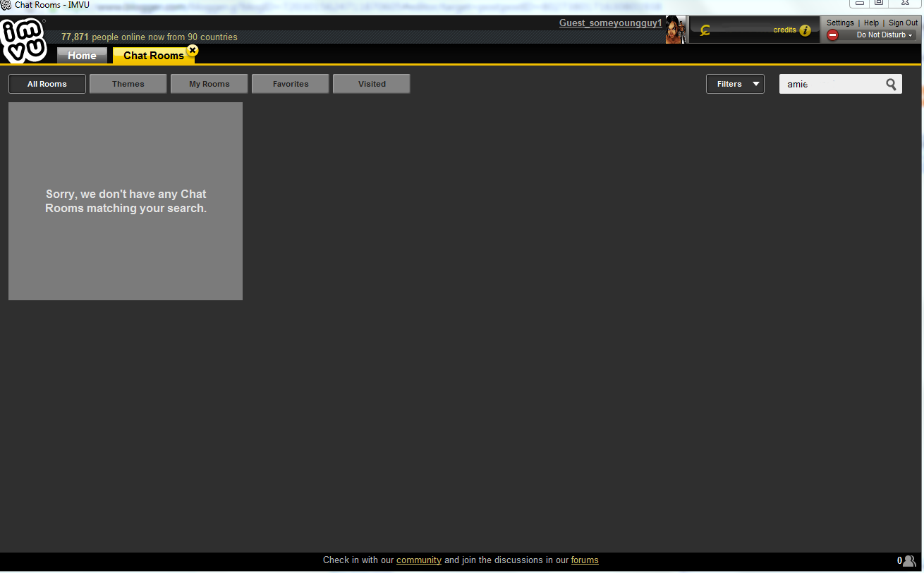This screenshot has height=573, width=924.
Task: Open the Guest_someyoungguy1 profile link
Action: click(x=611, y=23)
